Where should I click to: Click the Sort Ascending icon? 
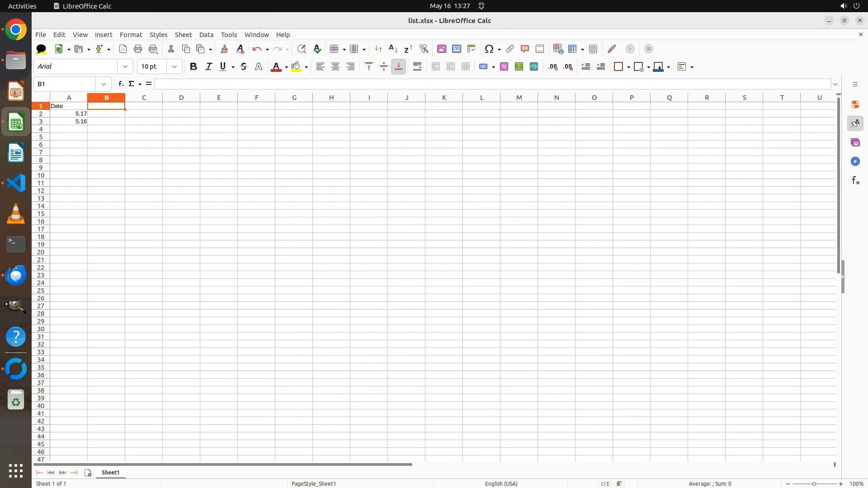pos(393,49)
